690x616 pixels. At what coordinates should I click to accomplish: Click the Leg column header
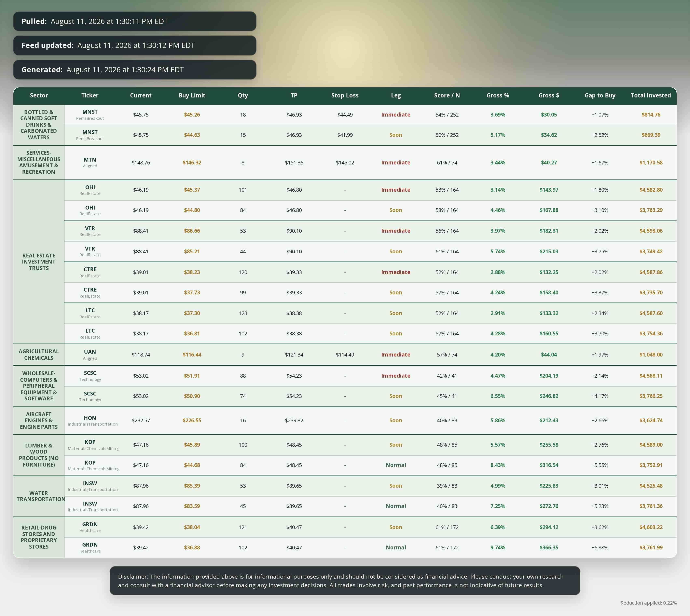click(x=396, y=95)
